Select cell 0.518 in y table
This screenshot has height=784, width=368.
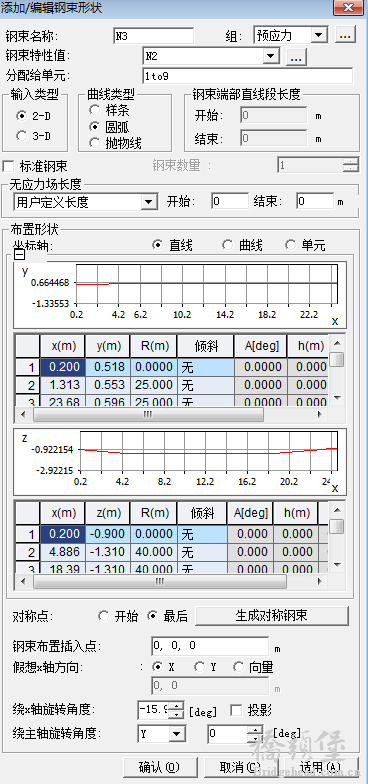click(x=108, y=367)
